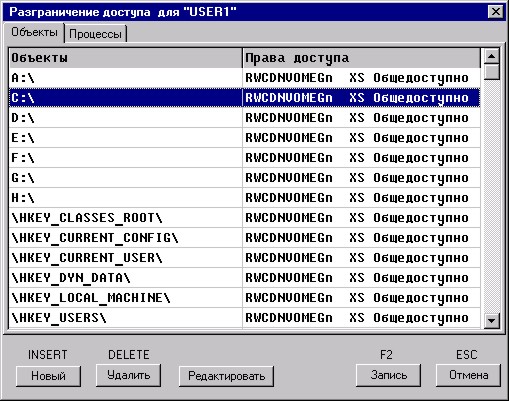Select the F:\ object row

coord(245,158)
